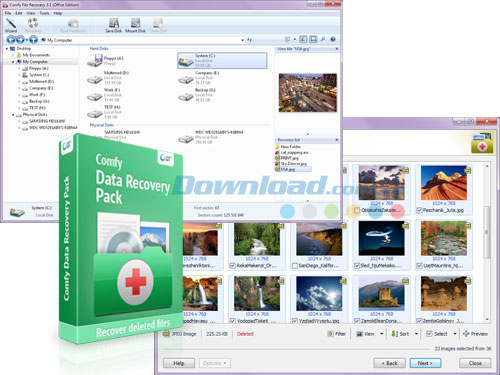Viewport: 500px width, 375px height.
Task: Click the Close Disk toolbar icon
Action: coord(158,25)
